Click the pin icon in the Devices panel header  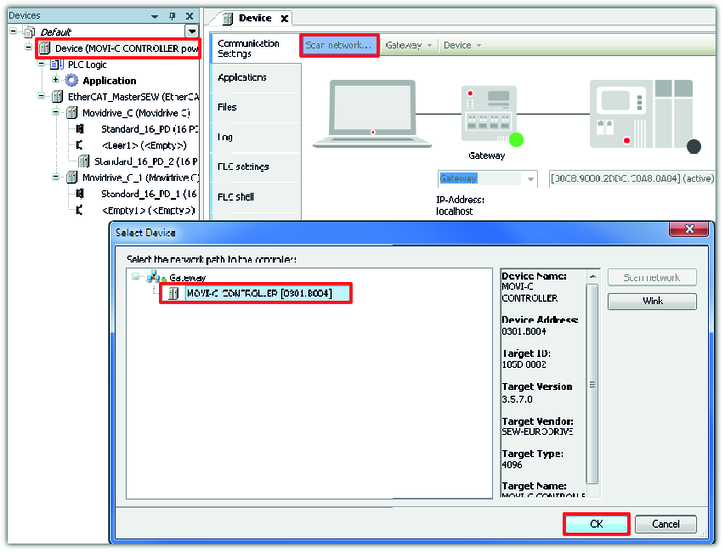coord(172,17)
